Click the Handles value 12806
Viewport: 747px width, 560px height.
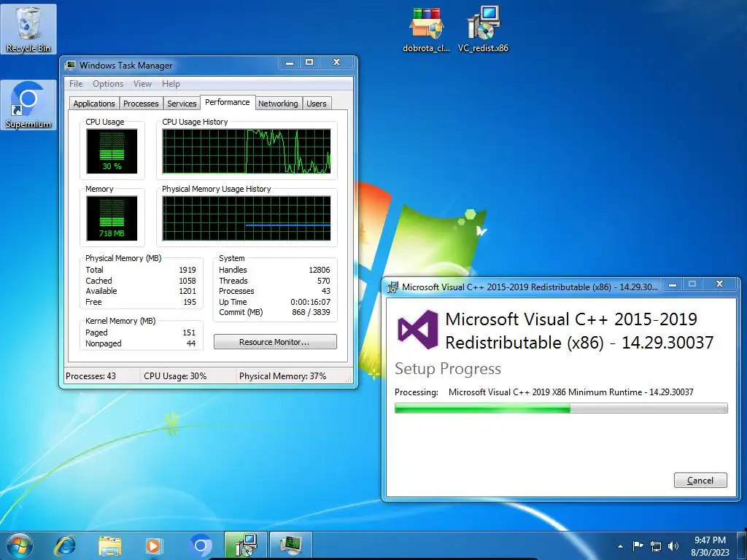(320, 270)
